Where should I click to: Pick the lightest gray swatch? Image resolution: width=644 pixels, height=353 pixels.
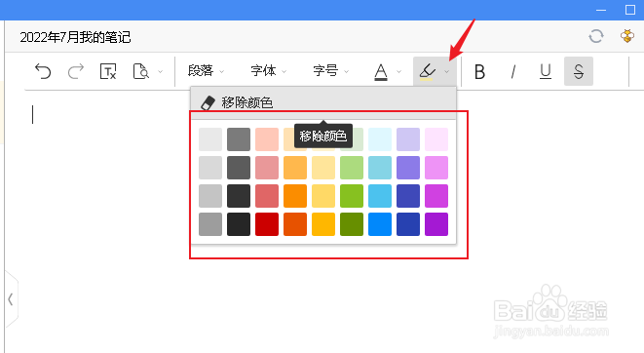tap(210, 139)
